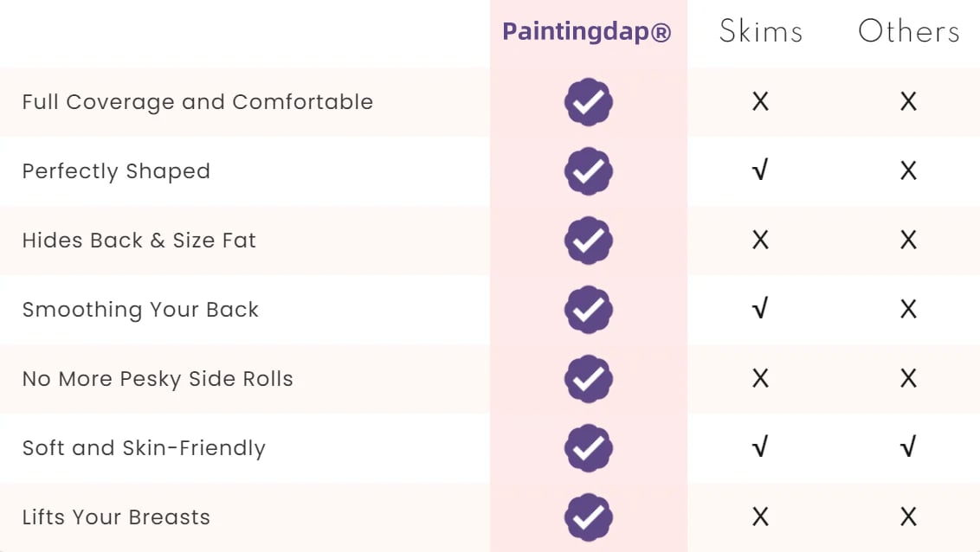Click Paintingdap checkmark badge for Perfectly Shaped
Screen dimensions: 980x552
[588, 171]
